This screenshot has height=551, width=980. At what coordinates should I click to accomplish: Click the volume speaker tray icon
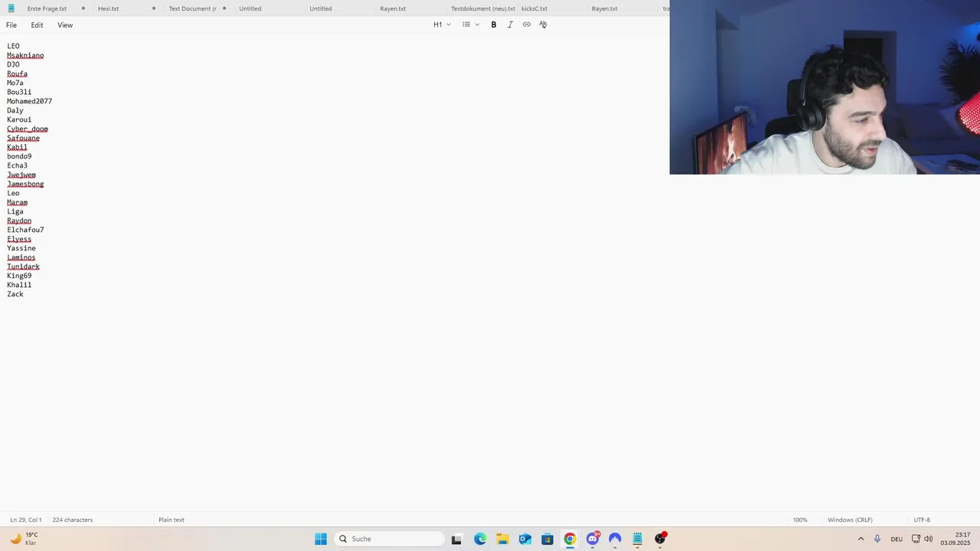tap(929, 539)
